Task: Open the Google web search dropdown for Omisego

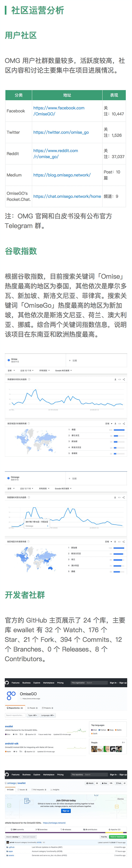Action: click(x=63, y=489)
